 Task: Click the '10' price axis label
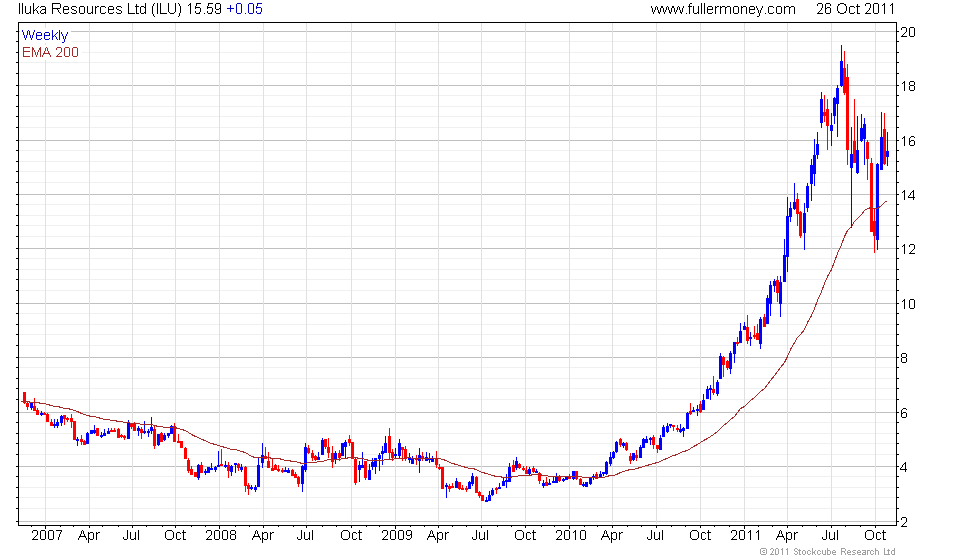click(x=908, y=304)
